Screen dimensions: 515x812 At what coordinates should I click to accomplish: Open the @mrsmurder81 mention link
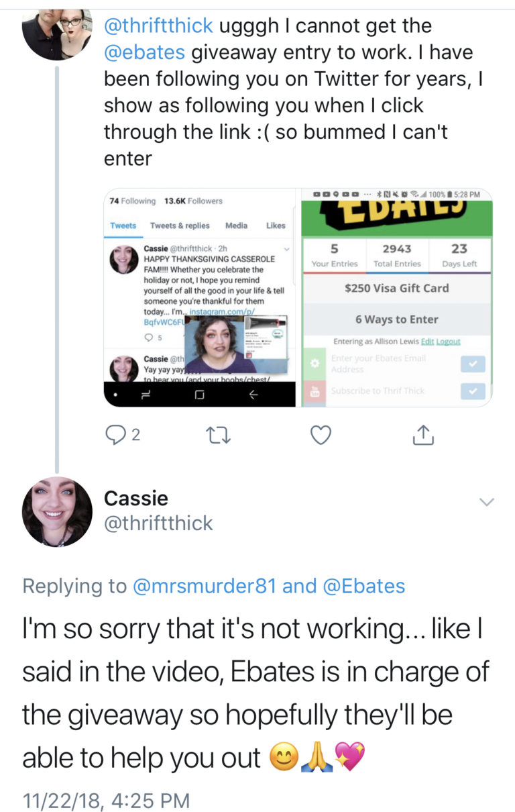click(x=205, y=586)
